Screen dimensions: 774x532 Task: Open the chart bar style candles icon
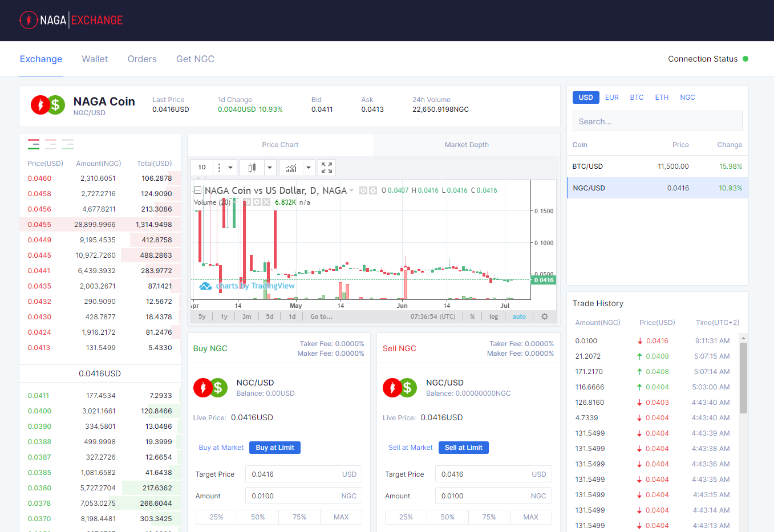(x=252, y=168)
